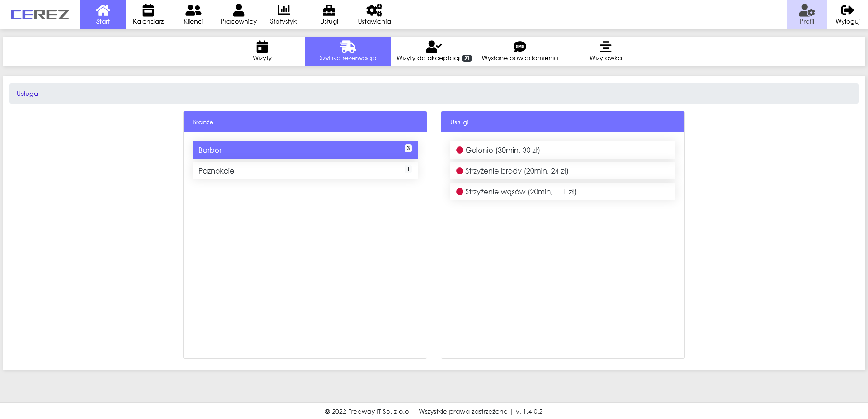Screen dimensions: 868x419
Task: Open Usługi briefcase icon
Action: [x=329, y=10]
